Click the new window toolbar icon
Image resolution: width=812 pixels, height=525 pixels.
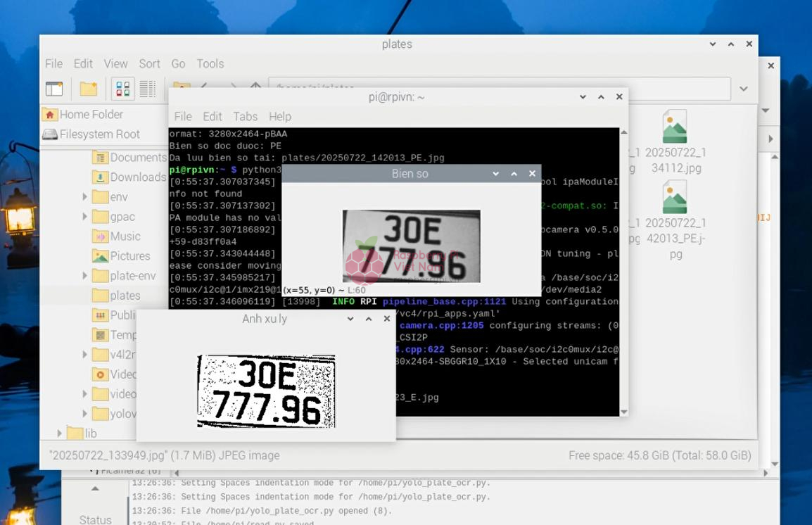[x=54, y=89]
